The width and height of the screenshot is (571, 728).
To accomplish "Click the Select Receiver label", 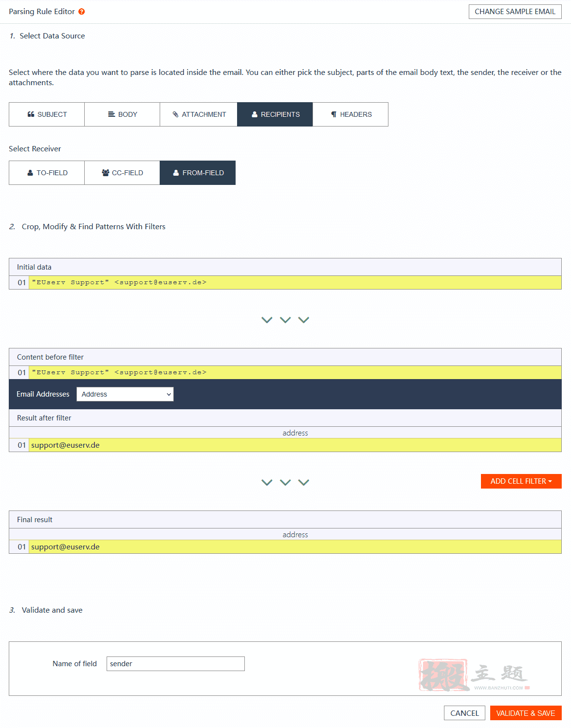I will point(35,149).
